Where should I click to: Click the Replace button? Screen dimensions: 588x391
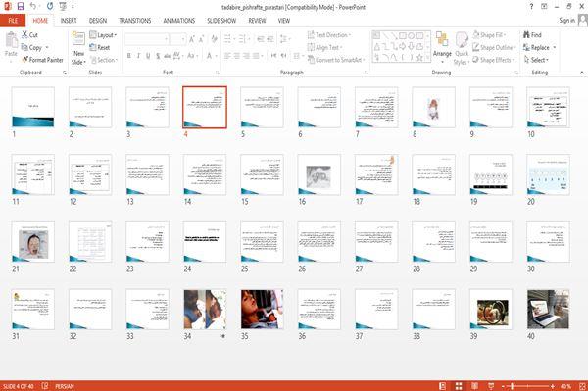(539, 48)
